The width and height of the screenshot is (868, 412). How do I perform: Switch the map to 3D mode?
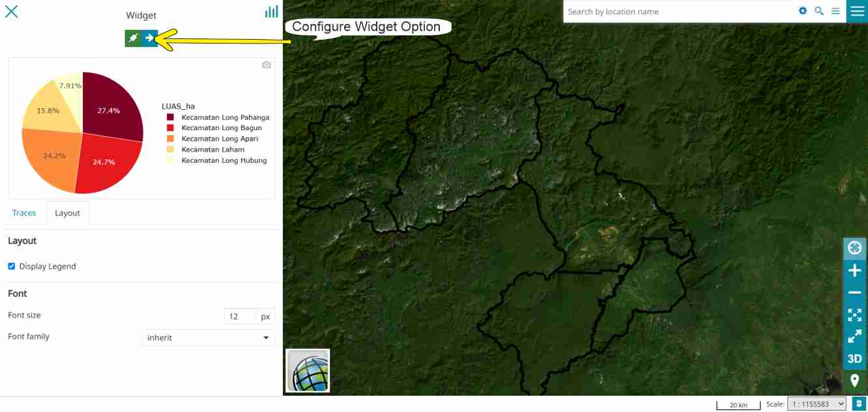pyautogui.click(x=854, y=359)
